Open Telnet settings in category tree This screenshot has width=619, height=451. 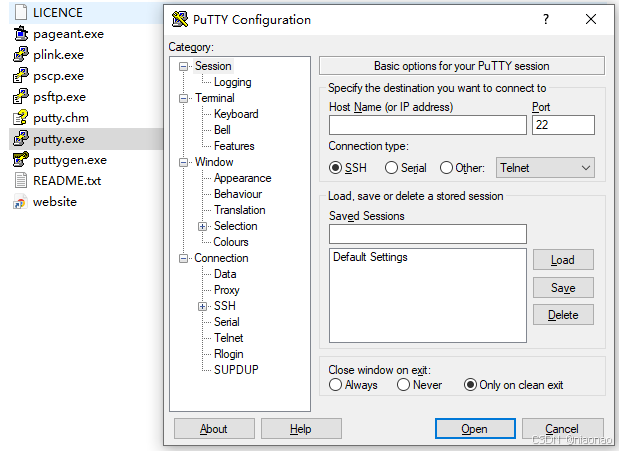[x=229, y=338]
